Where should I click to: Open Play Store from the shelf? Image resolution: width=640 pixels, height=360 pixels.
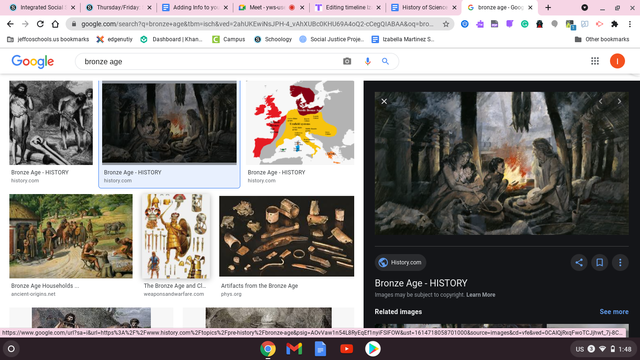pyautogui.click(x=373, y=349)
